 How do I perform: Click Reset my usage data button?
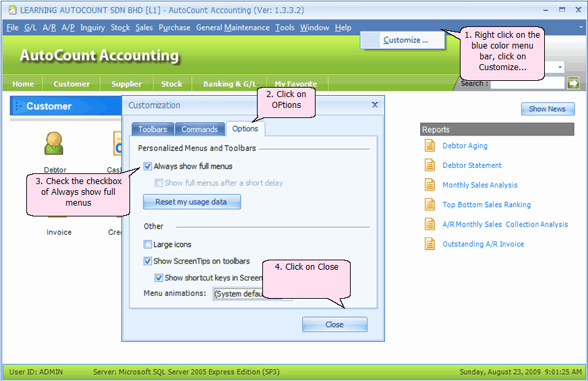[x=192, y=202]
